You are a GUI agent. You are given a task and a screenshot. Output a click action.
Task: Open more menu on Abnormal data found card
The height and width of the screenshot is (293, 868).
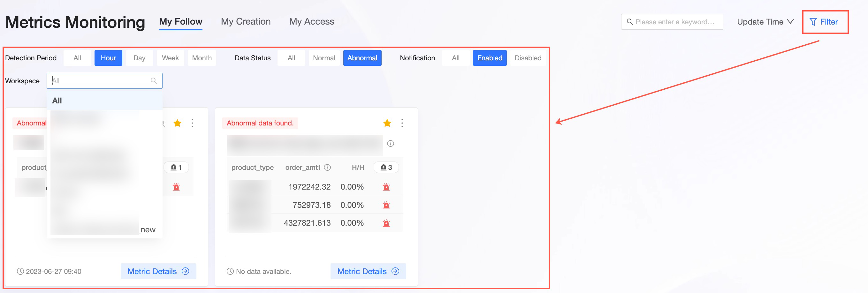tap(402, 123)
